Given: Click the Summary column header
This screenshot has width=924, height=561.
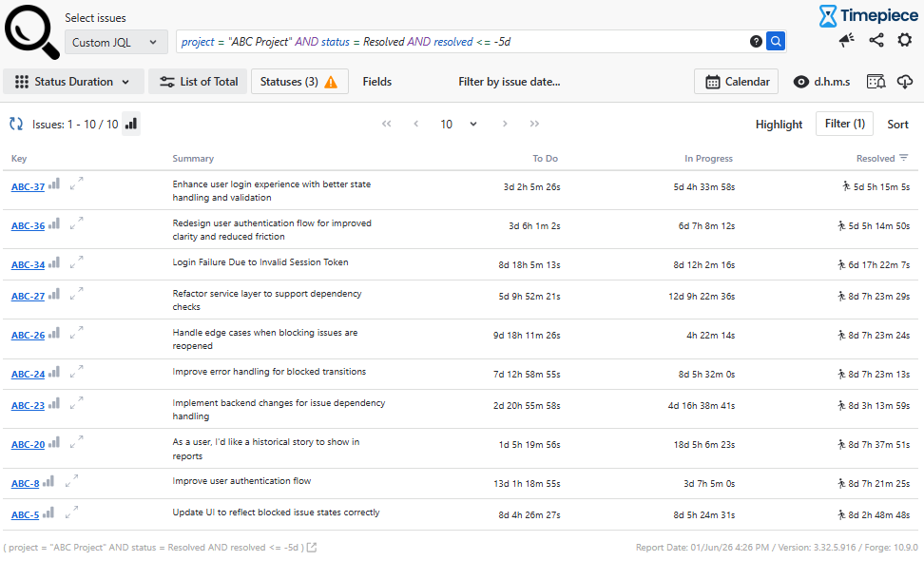Looking at the screenshot, I should (193, 159).
